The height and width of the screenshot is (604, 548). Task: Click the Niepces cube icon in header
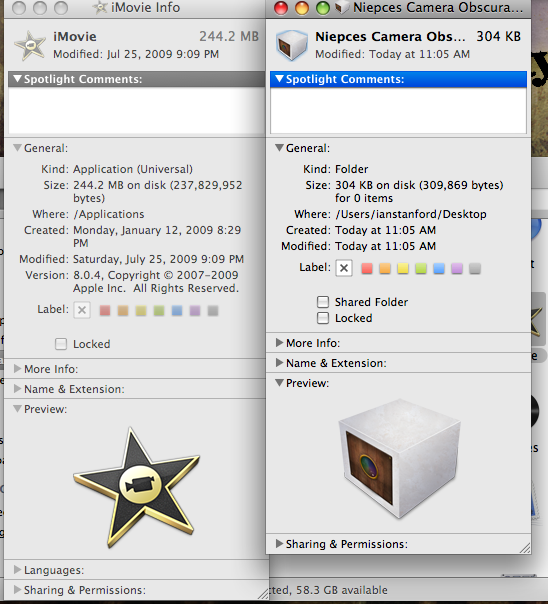[292, 45]
